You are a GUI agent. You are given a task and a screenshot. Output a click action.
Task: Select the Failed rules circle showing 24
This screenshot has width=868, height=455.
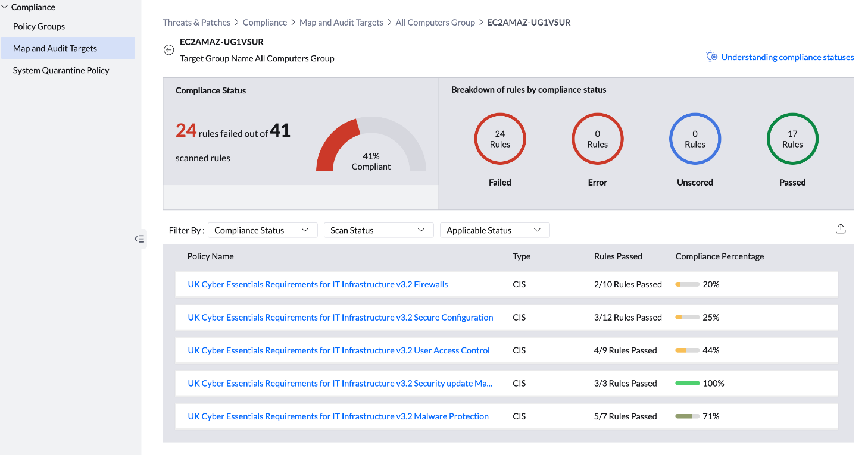pyautogui.click(x=500, y=139)
